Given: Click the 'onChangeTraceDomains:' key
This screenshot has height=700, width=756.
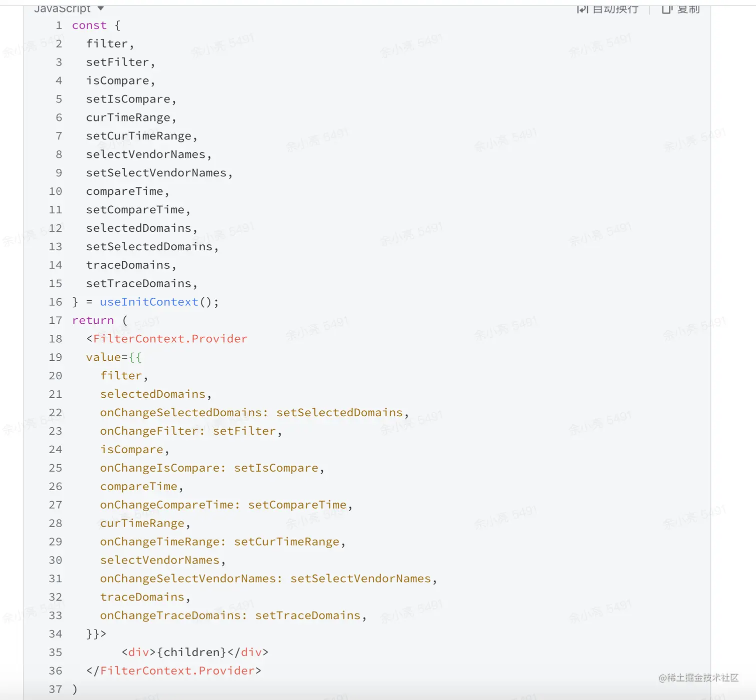Looking at the screenshot, I should pos(173,616).
